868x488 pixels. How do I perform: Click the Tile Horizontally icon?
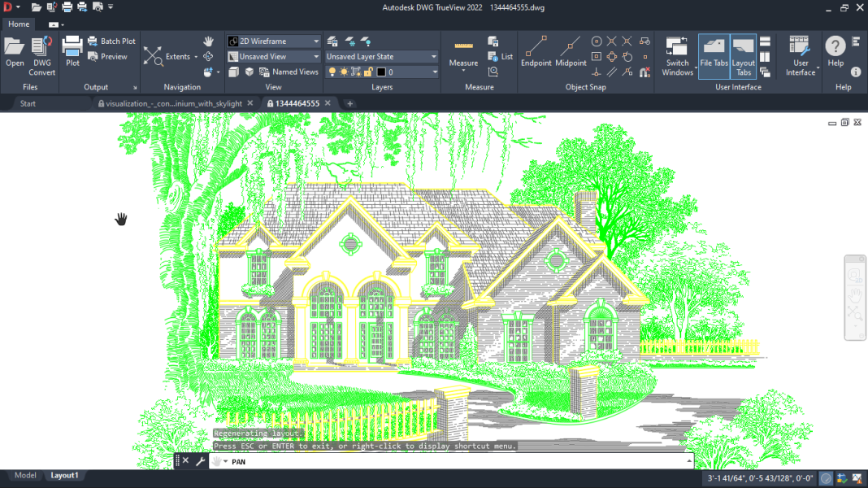point(765,41)
